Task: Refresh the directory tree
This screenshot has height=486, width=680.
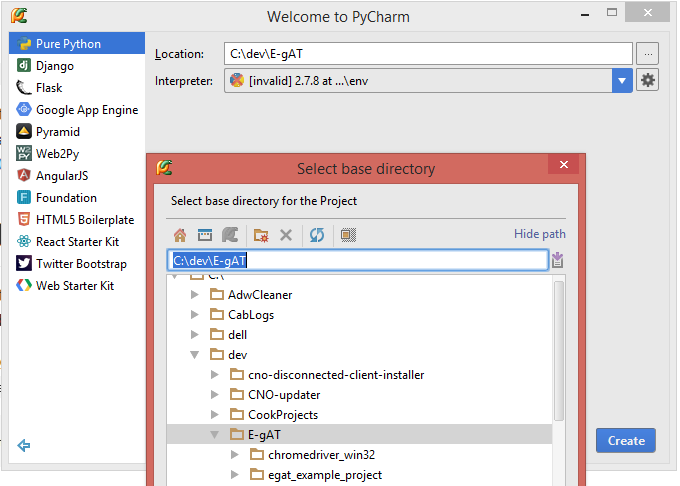Action: coord(317,235)
